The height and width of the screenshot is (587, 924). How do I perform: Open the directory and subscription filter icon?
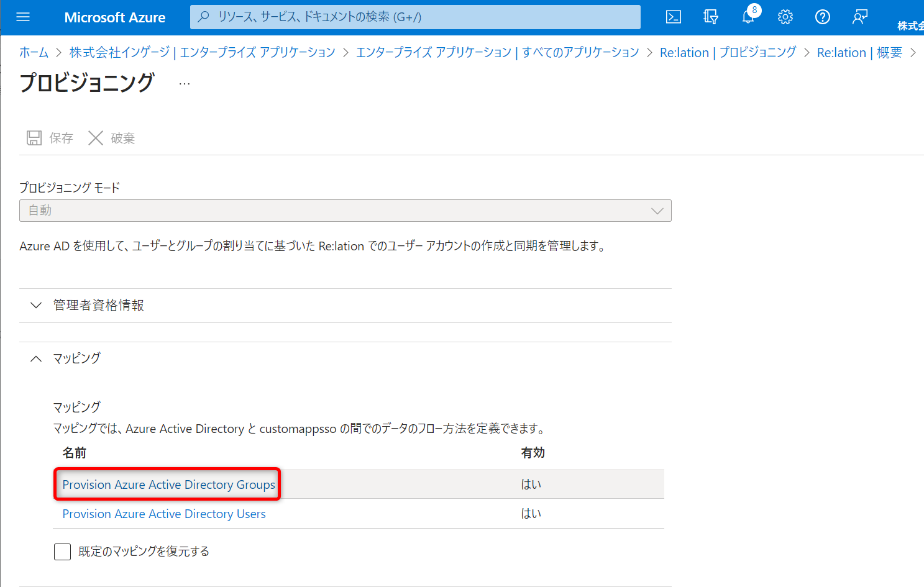pos(711,17)
